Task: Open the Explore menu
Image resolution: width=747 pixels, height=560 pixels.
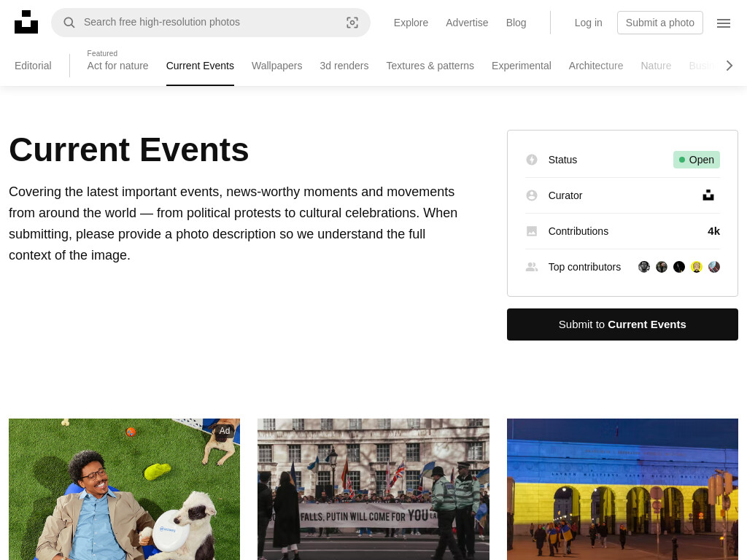Action: pyautogui.click(x=411, y=23)
